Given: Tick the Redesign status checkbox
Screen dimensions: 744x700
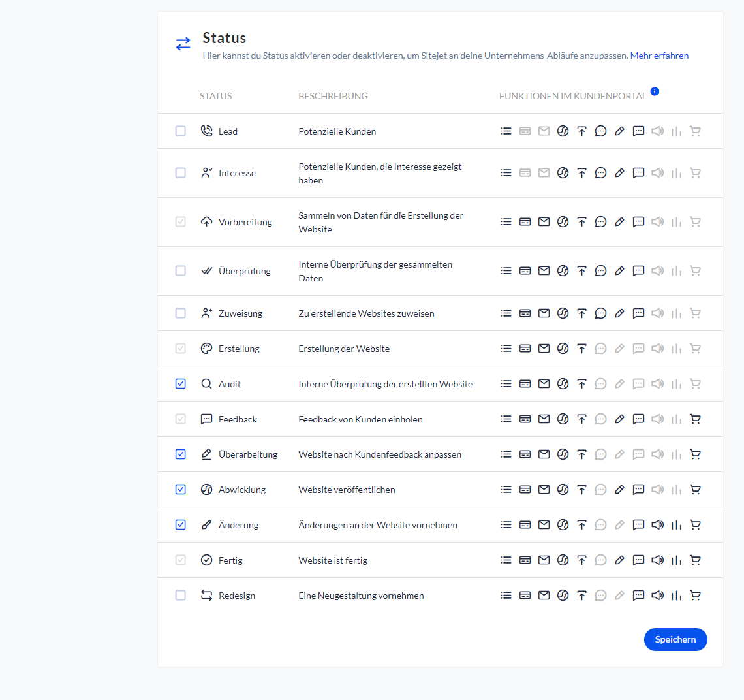Looking at the screenshot, I should [x=181, y=596].
